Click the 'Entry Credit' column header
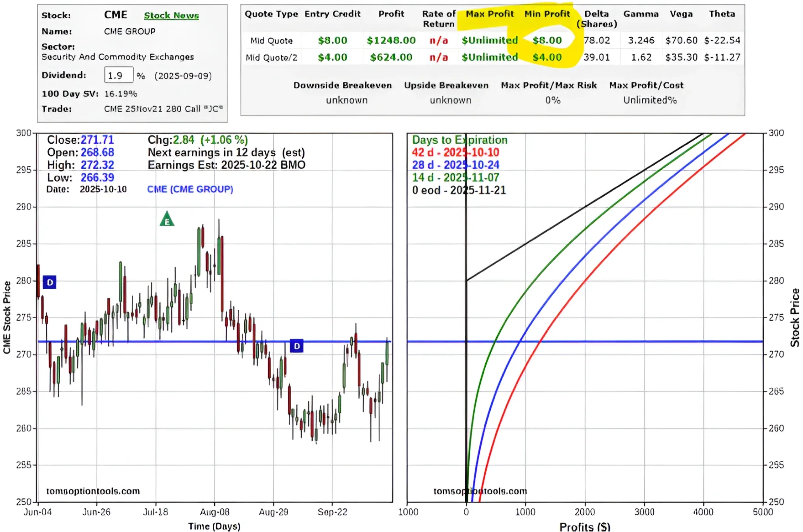 [x=332, y=14]
